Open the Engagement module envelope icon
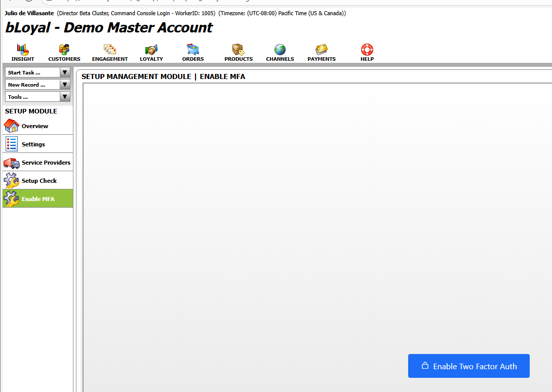Screen dimensions: 552x392 click(x=110, y=50)
